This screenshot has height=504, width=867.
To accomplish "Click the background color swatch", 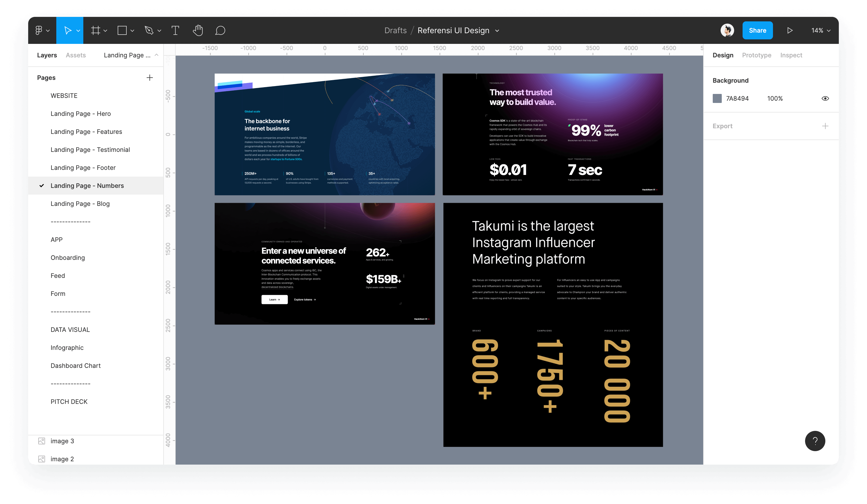I will pyautogui.click(x=717, y=98).
